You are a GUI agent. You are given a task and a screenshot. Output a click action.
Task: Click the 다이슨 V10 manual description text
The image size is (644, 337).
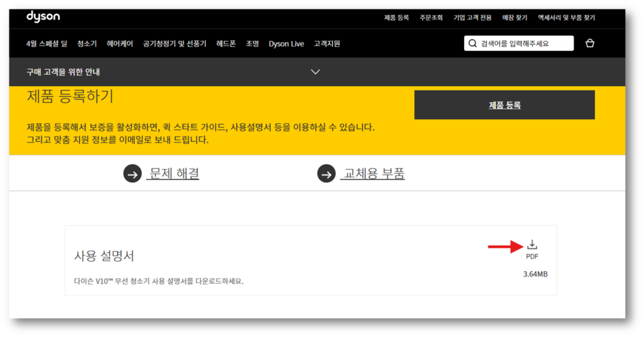(158, 281)
